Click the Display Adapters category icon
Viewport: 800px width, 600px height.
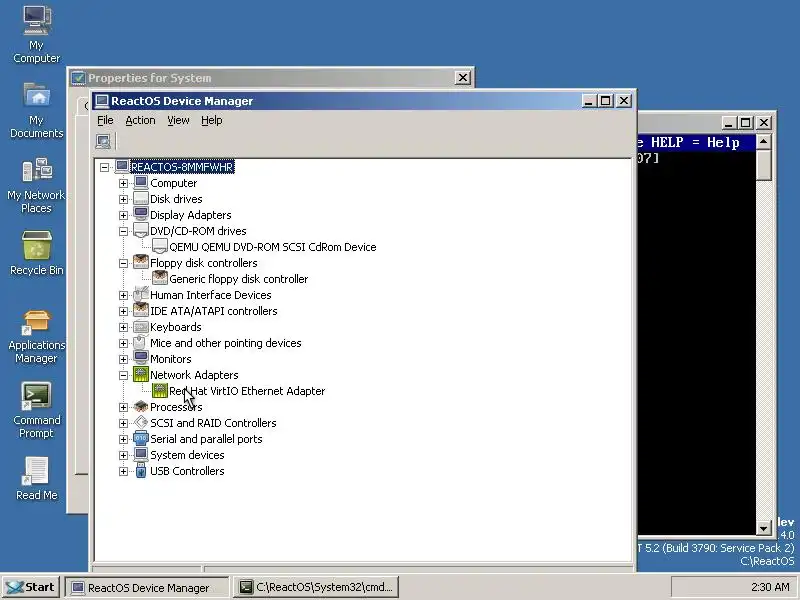click(141, 215)
